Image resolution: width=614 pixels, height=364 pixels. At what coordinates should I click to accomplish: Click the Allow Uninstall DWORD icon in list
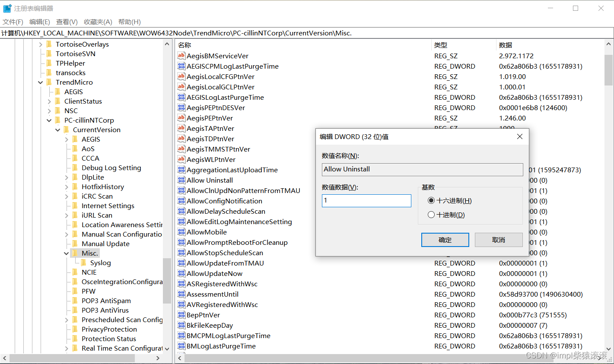click(181, 180)
